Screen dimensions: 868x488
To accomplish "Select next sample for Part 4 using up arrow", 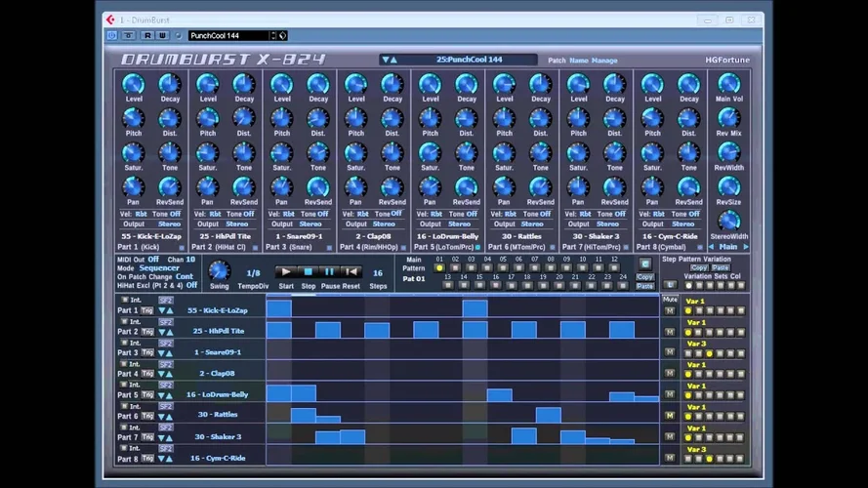I will [x=169, y=374].
